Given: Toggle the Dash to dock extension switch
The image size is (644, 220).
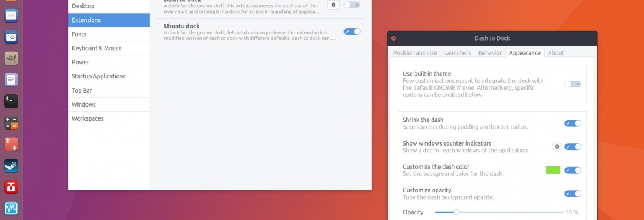Looking at the screenshot, I should coord(352,5).
